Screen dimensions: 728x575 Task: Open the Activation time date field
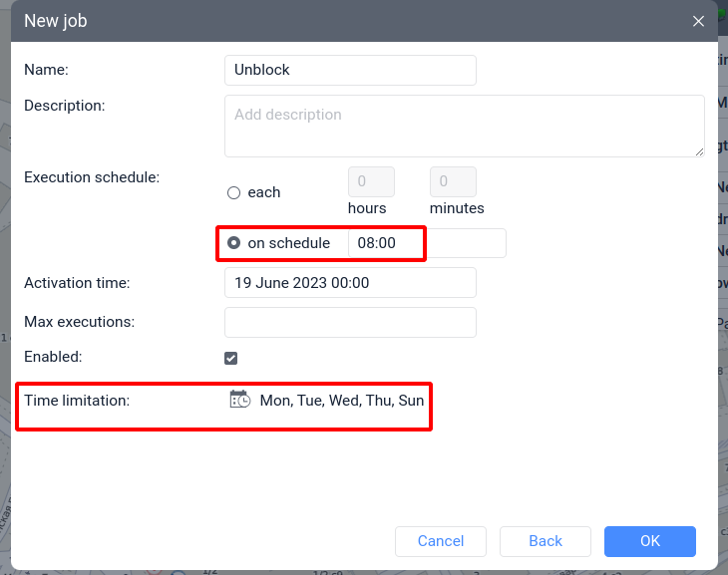(x=350, y=283)
